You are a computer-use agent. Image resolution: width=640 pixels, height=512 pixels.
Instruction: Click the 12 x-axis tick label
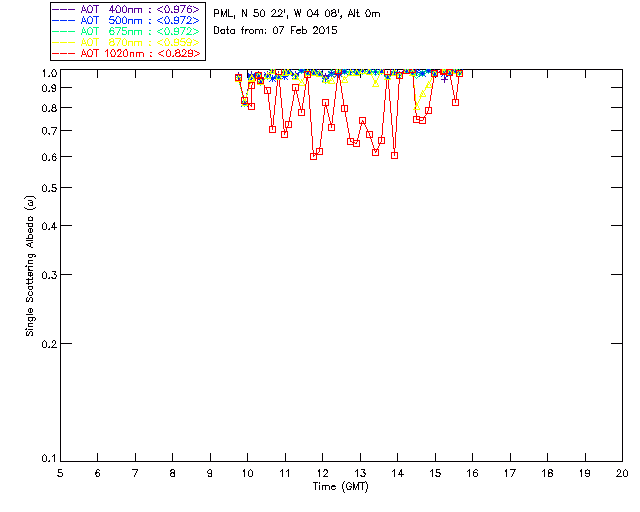[x=322, y=473]
